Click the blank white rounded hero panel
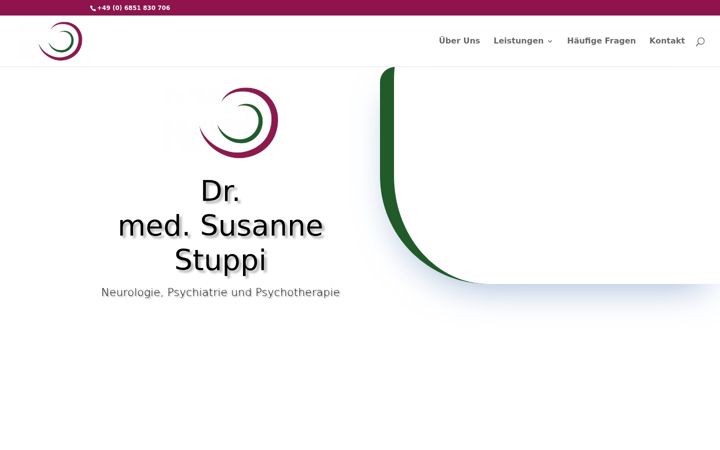This screenshot has width=720, height=450. click(x=557, y=174)
